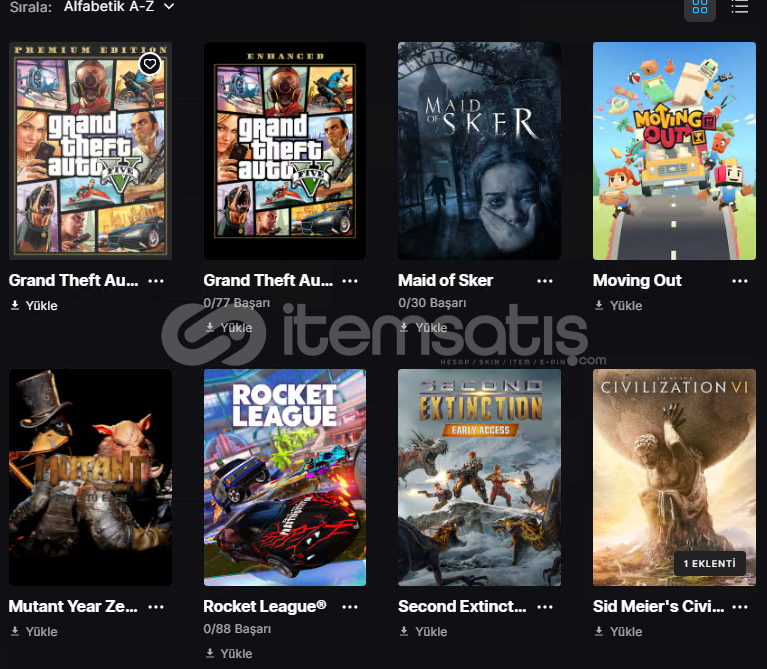Click Yükle under Sid Meier's Civilization
The height and width of the screenshot is (669, 767).
click(618, 631)
